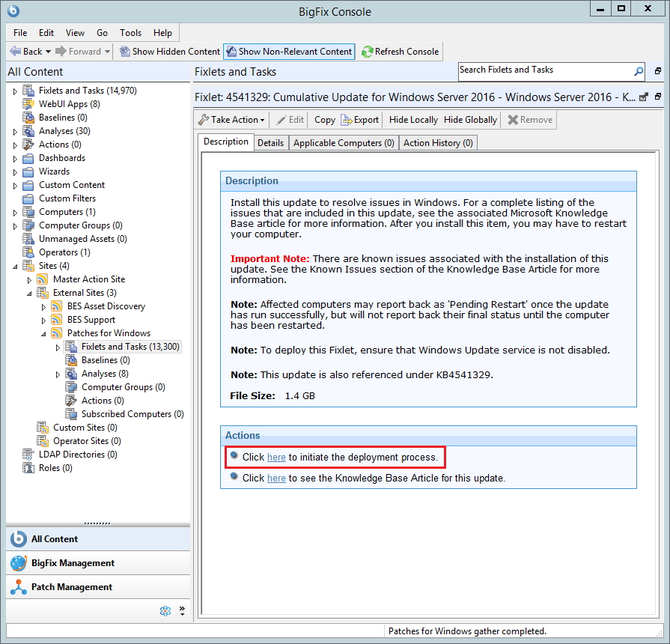Collapse Patches for Windows node

tap(43, 334)
